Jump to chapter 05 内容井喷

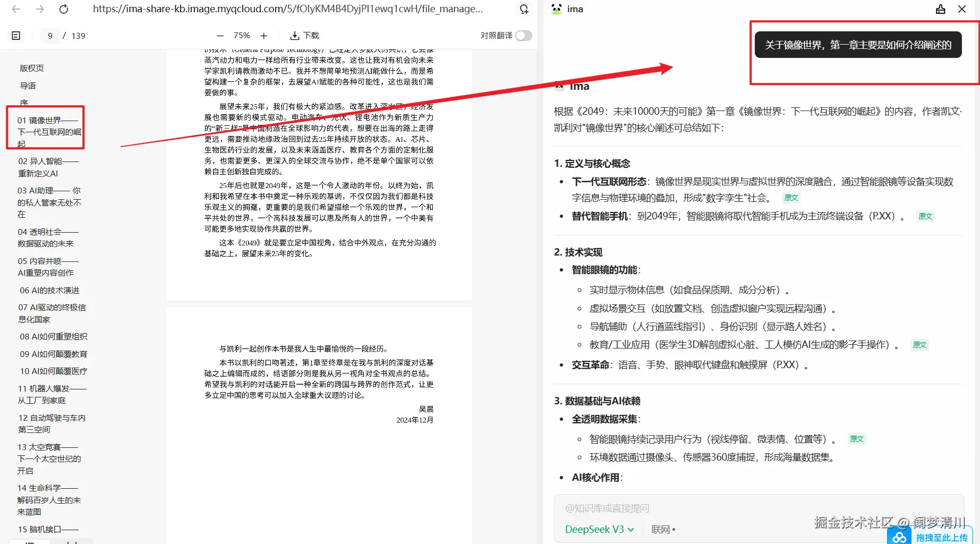[48, 267]
